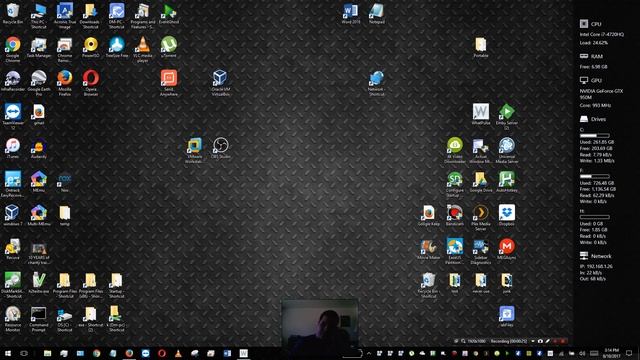Select the iTunes desktop icon
640x360 pixels.
pos(13,149)
